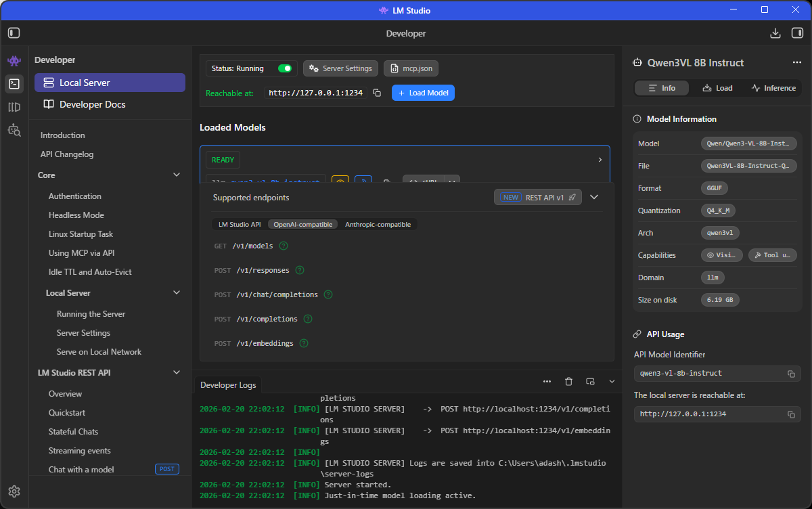Image resolution: width=812 pixels, height=509 pixels.
Task: Collapse the Core docs section
Action: [177, 175]
